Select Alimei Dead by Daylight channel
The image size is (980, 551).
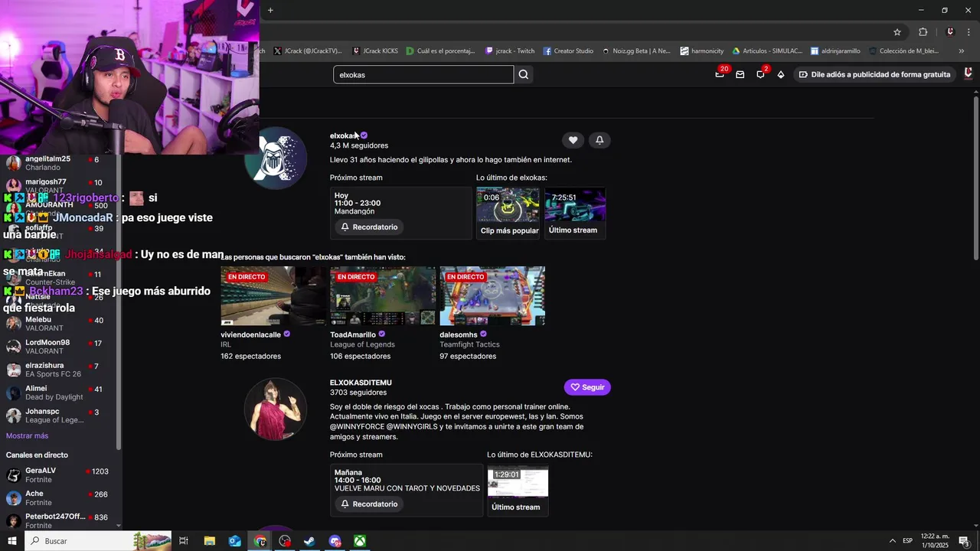(60, 393)
